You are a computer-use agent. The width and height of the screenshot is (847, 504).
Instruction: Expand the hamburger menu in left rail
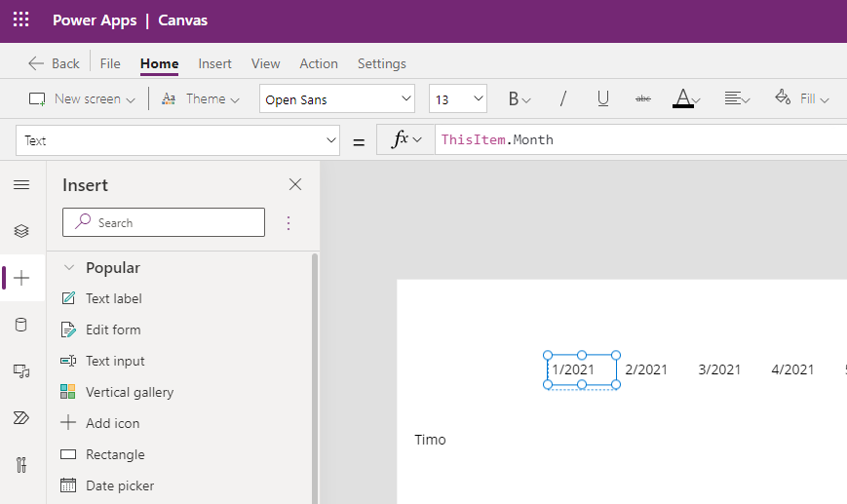click(x=21, y=185)
